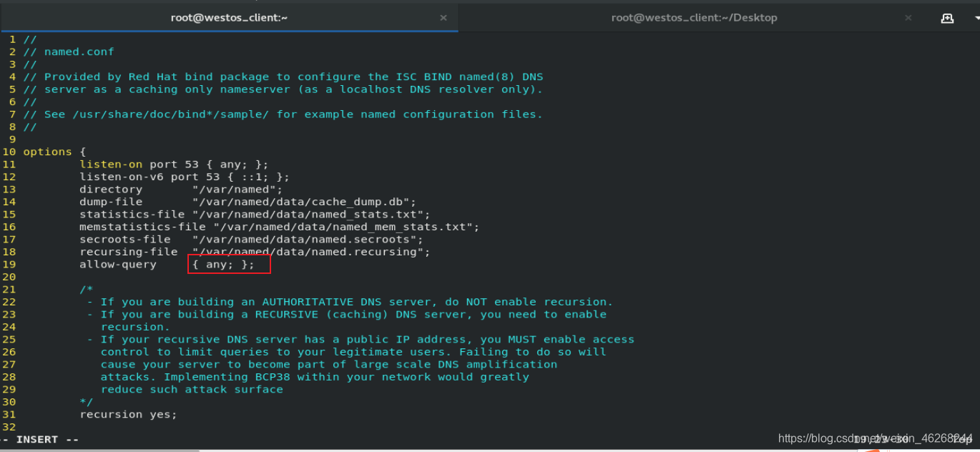Click the 'options {' line
The image size is (980, 452).
point(54,152)
